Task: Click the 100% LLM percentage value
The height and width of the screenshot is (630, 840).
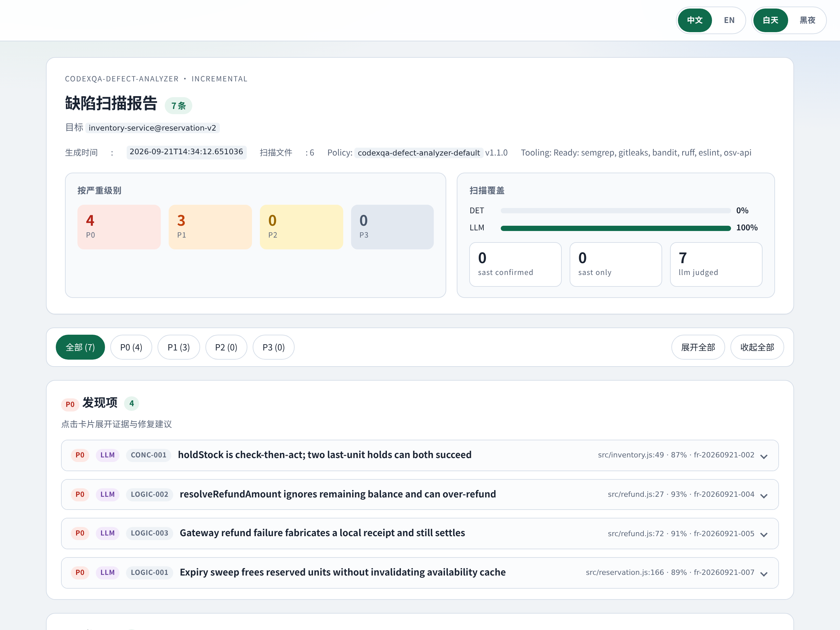Action: tap(746, 228)
